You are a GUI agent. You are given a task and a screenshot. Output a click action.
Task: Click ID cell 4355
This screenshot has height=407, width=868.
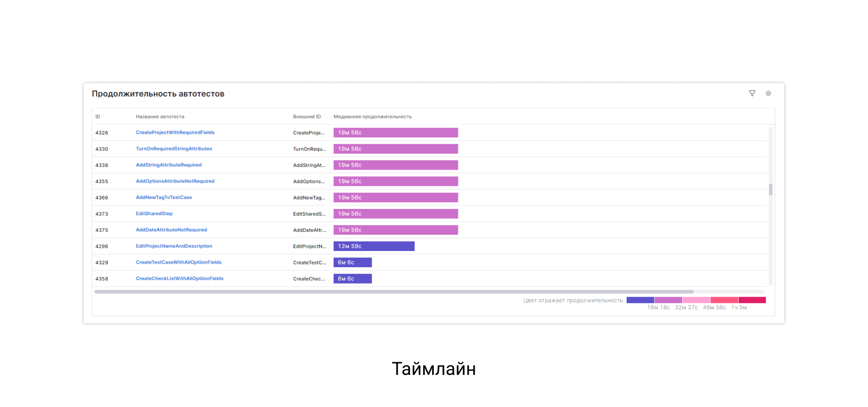102,182
